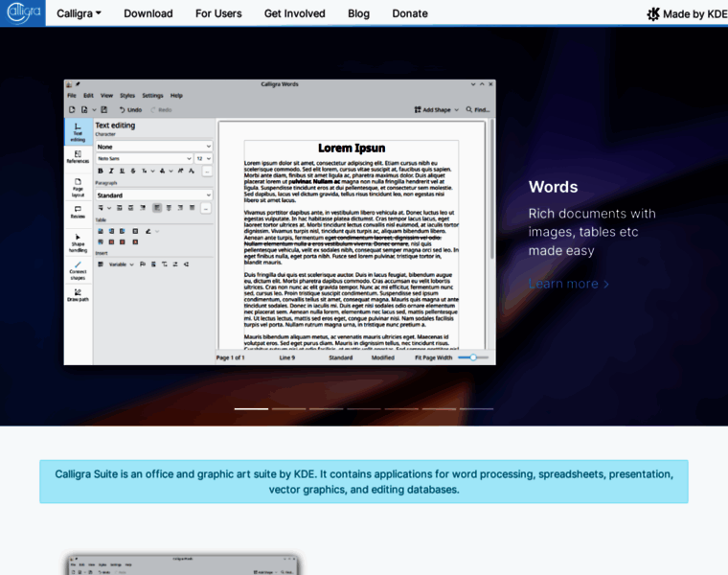Select the Page layout tool in the sidebar
This screenshot has width=728, height=575.
click(x=78, y=188)
